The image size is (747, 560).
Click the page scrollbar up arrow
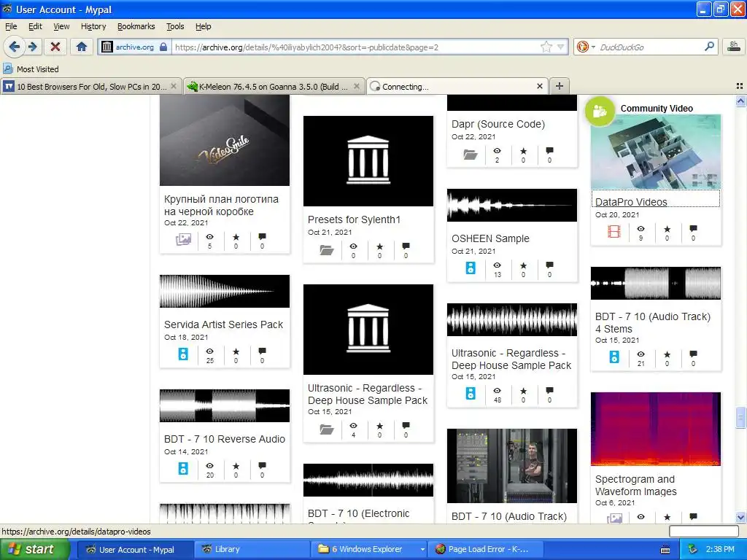pyautogui.click(x=740, y=101)
